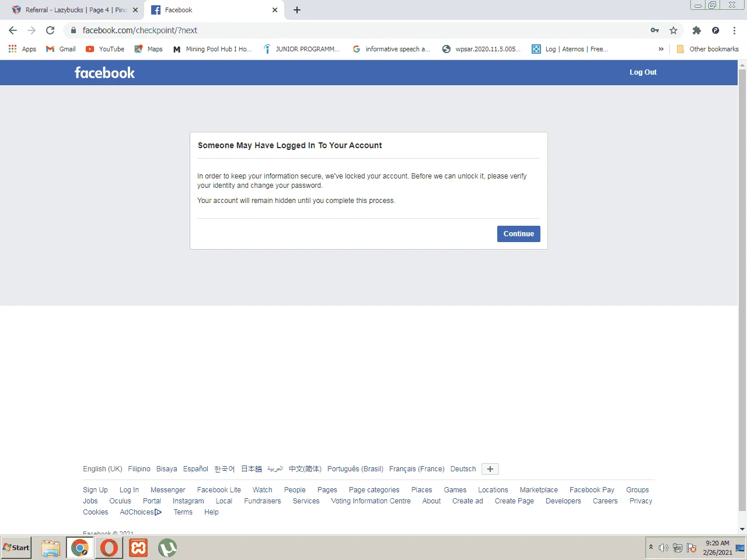
Task: Open Facebook Lite footer link
Action: pyautogui.click(x=219, y=490)
